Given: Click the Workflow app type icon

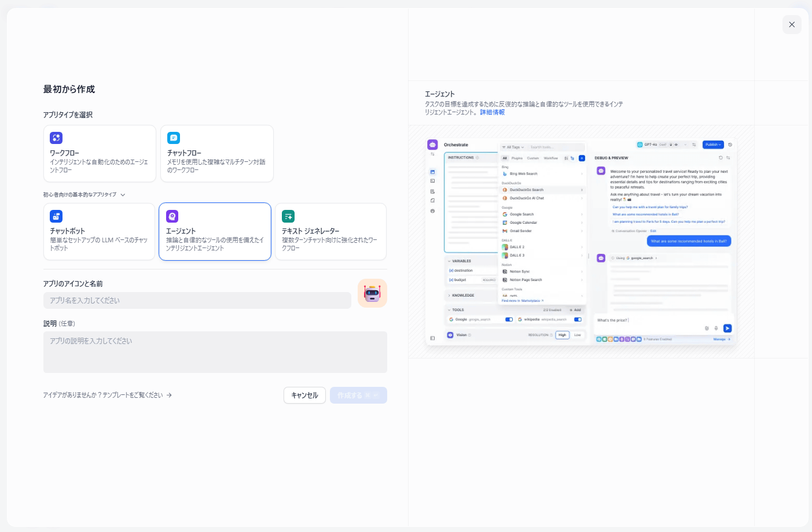Looking at the screenshot, I should click(x=56, y=138).
